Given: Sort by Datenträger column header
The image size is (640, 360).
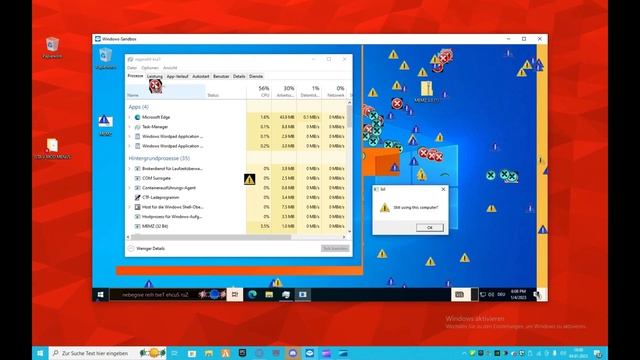Looking at the screenshot, I should pyautogui.click(x=309, y=91).
